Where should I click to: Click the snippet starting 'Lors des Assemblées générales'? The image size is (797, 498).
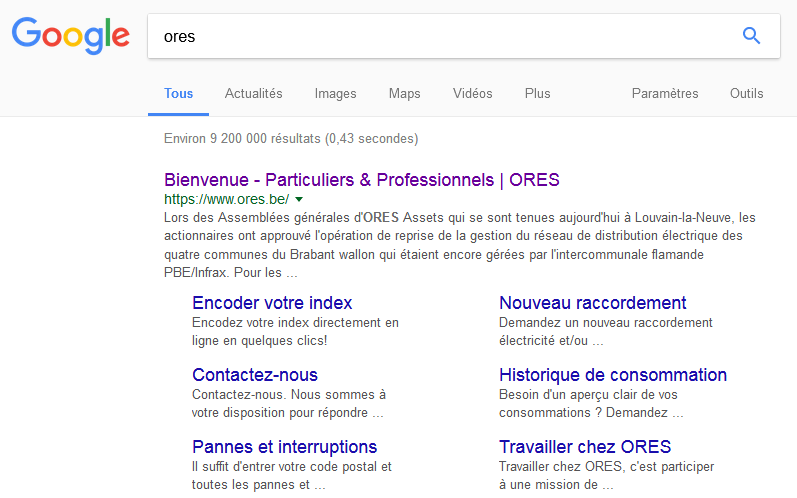point(459,245)
